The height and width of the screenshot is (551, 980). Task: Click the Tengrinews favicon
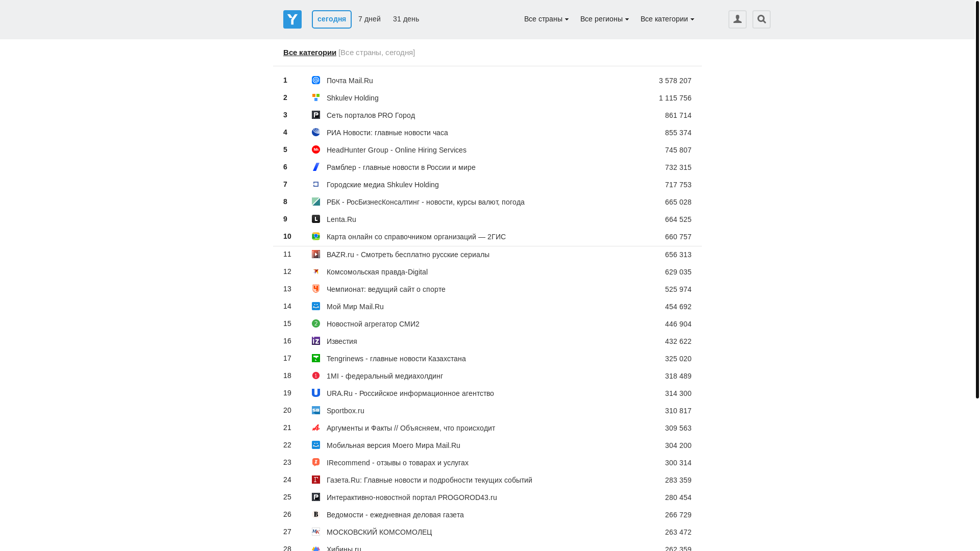pyautogui.click(x=316, y=358)
